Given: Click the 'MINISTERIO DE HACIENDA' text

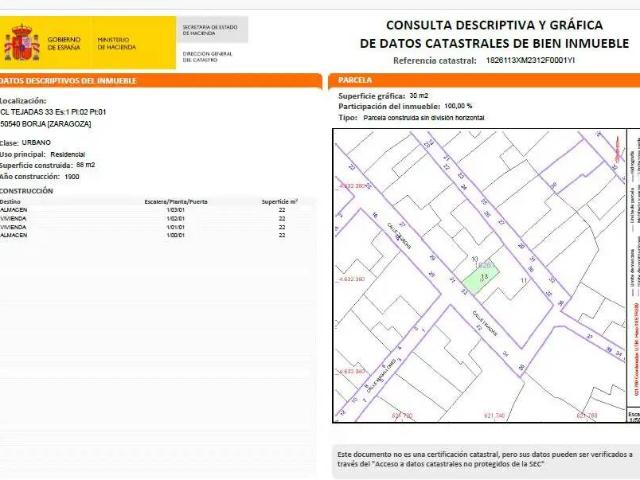Looking at the screenshot, I should tap(116, 43).
